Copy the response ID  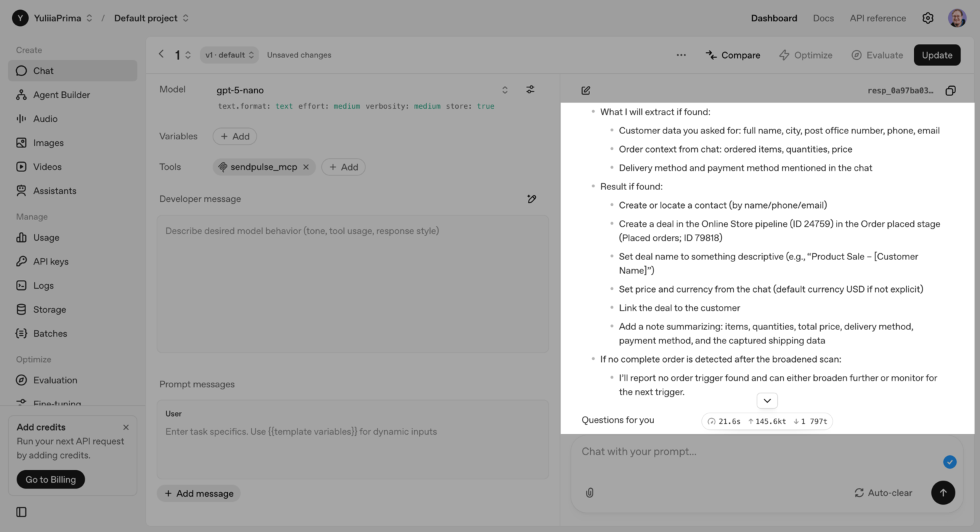(951, 91)
